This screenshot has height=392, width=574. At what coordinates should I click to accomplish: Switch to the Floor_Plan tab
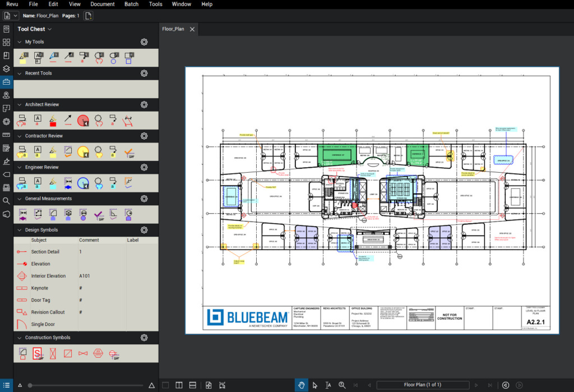pyautogui.click(x=173, y=29)
